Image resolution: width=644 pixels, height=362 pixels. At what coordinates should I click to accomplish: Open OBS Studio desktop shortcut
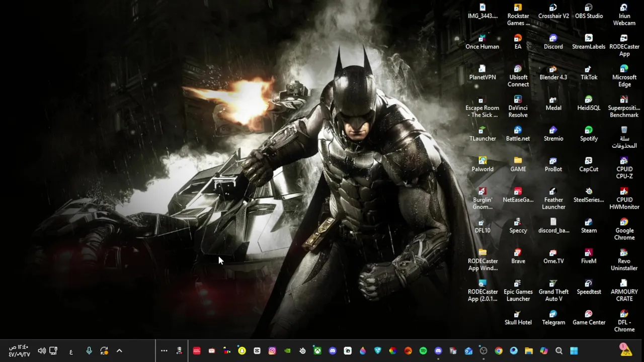pyautogui.click(x=589, y=11)
